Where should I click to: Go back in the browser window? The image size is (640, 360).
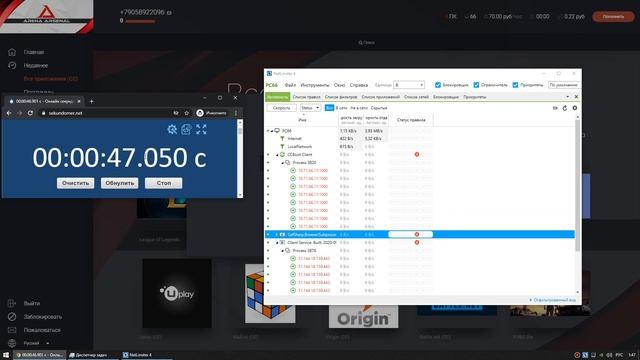coord(9,113)
